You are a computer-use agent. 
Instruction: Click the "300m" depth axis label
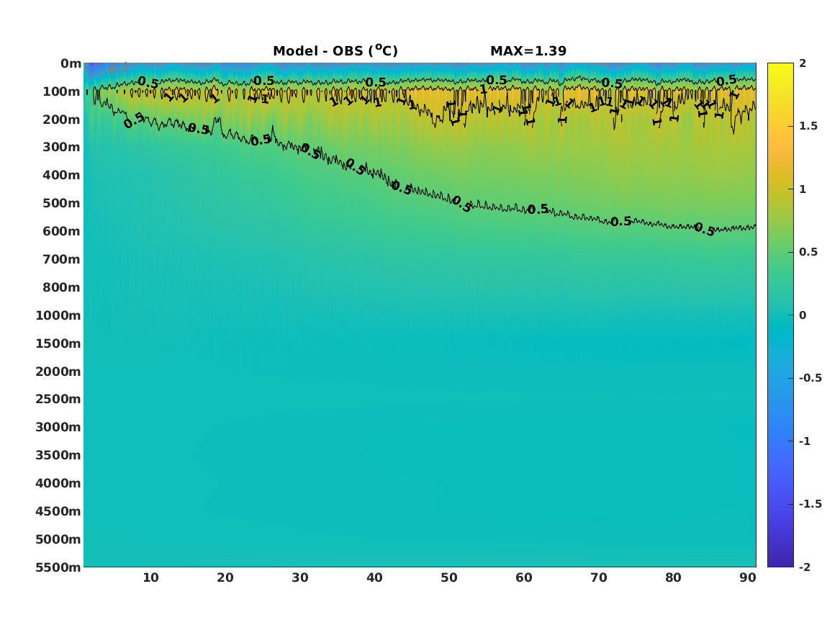pos(62,148)
